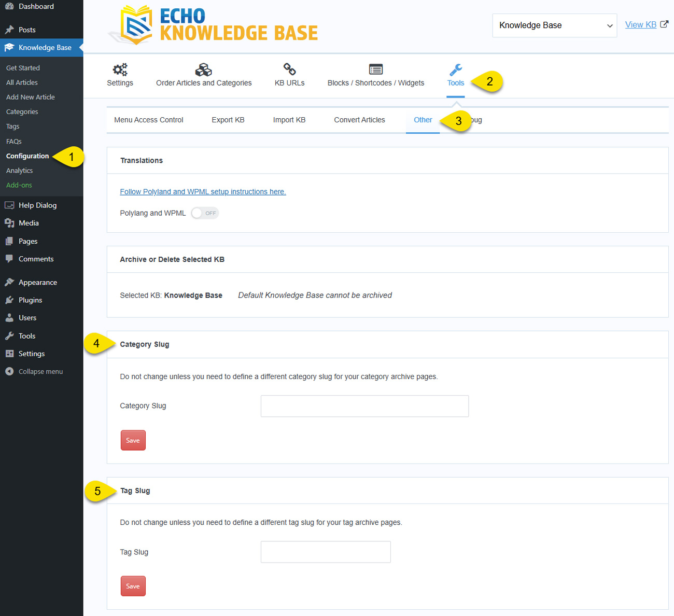Click the KB URLs chain icon
The height and width of the screenshot is (616, 674).
point(289,69)
